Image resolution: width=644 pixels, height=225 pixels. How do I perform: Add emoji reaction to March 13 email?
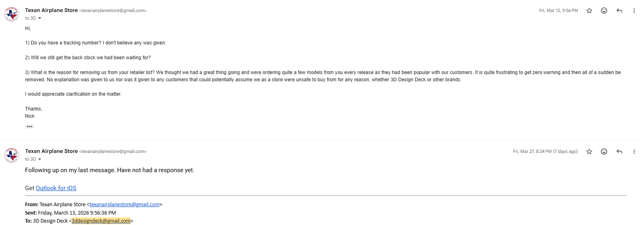pyautogui.click(x=604, y=11)
